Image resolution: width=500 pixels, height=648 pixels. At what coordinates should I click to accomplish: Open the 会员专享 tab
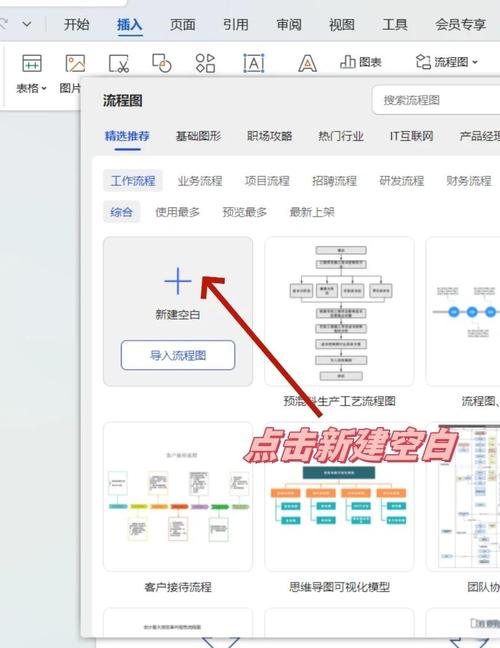click(x=460, y=25)
